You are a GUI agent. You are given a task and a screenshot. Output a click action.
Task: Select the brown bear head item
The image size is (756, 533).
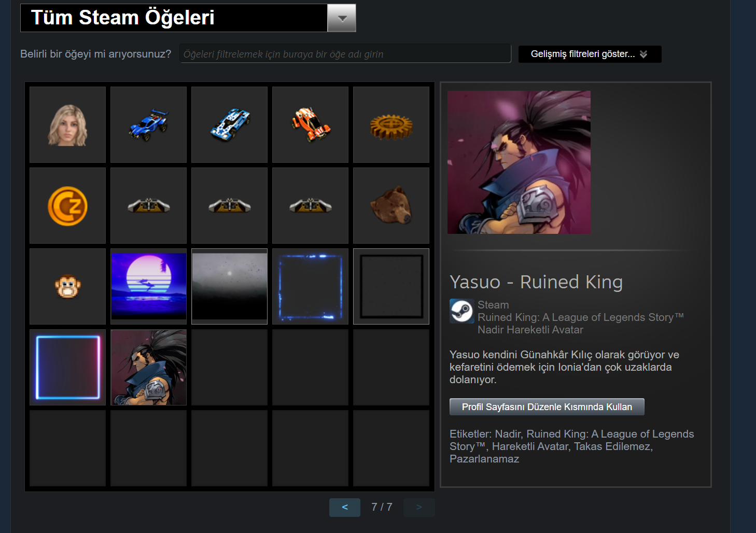tap(391, 205)
